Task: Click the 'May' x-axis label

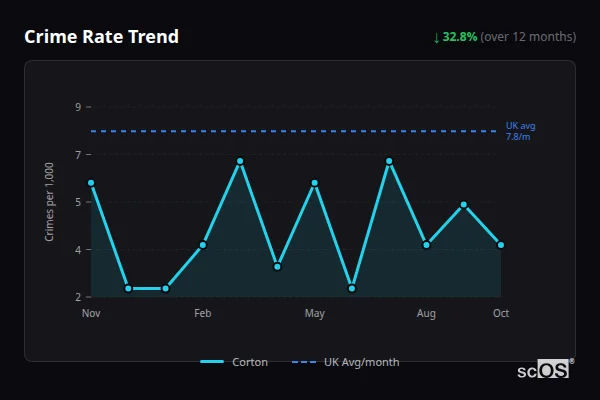Action: point(315,313)
